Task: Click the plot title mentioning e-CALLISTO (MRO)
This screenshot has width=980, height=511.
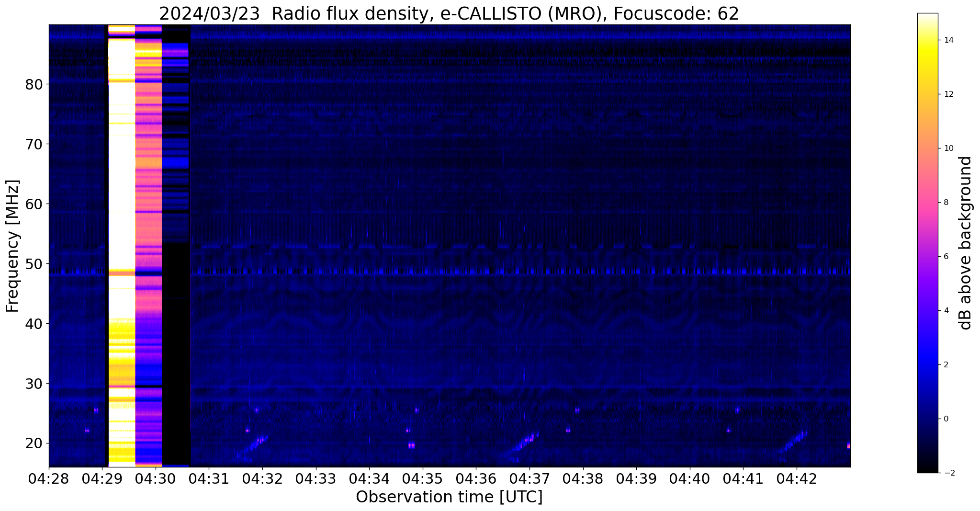Action: click(449, 13)
